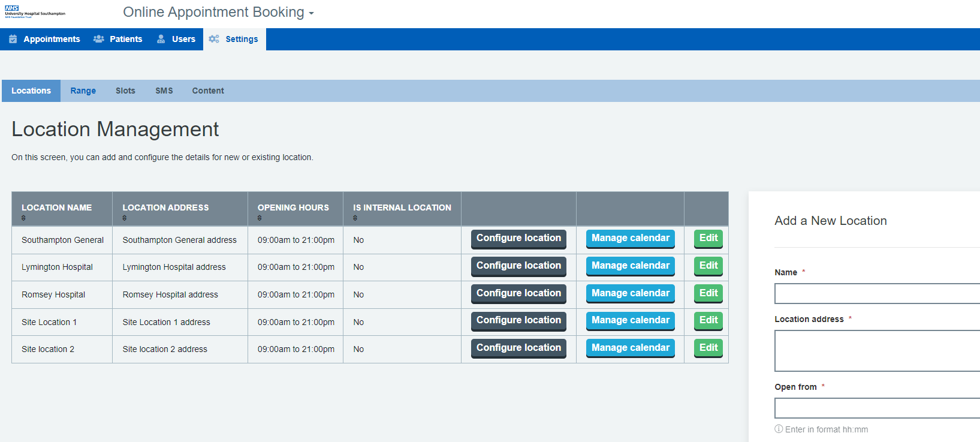
Task: Focus the Location address text area
Action: click(x=876, y=351)
